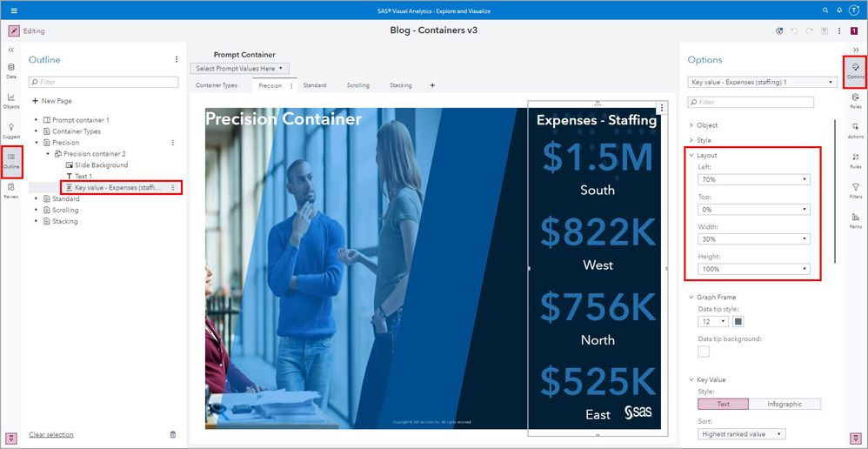Open the Left 70% dropdown
The image size is (868, 449).
(x=754, y=179)
